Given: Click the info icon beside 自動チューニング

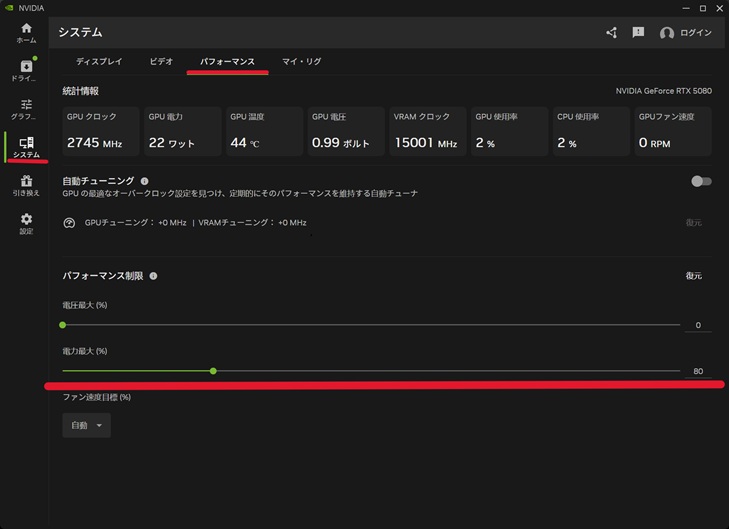Looking at the screenshot, I should click(x=144, y=181).
